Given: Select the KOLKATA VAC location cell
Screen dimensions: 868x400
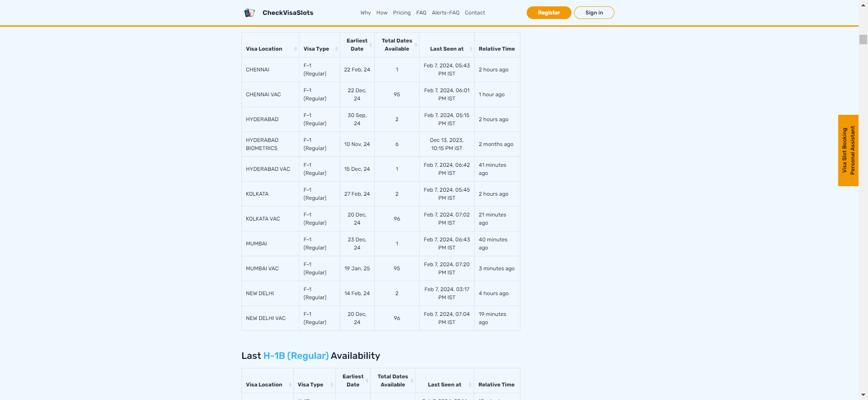Looking at the screenshot, I should pyautogui.click(x=270, y=219).
